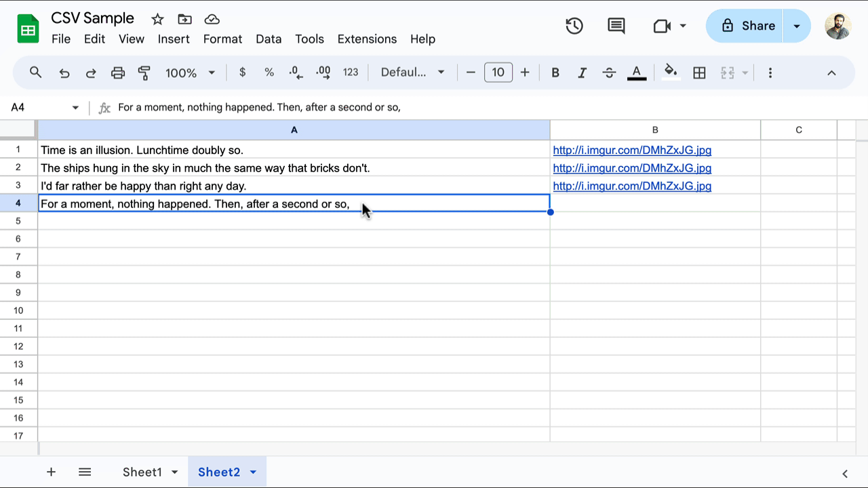This screenshot has width=868, height=488.
Task: Open the View menu
Action: click(131, 39)
